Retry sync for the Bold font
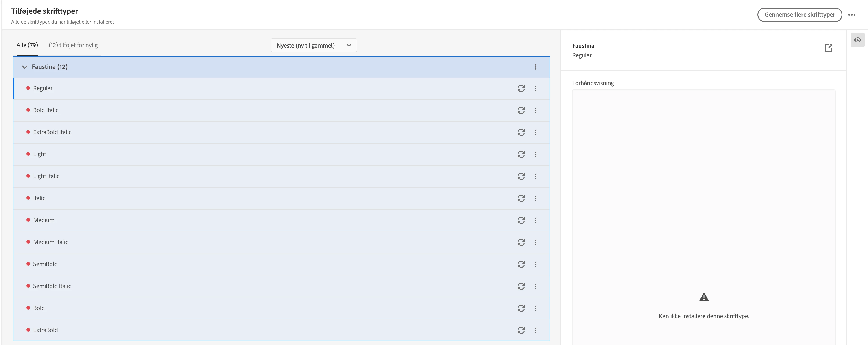This screenshot has width=868, height=345. pyautogui.click(x=521, y=308)
